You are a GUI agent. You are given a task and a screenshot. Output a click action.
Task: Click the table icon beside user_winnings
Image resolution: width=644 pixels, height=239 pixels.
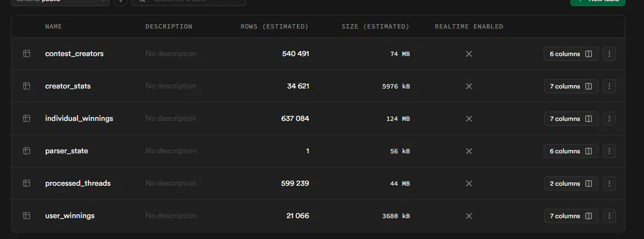26,216
